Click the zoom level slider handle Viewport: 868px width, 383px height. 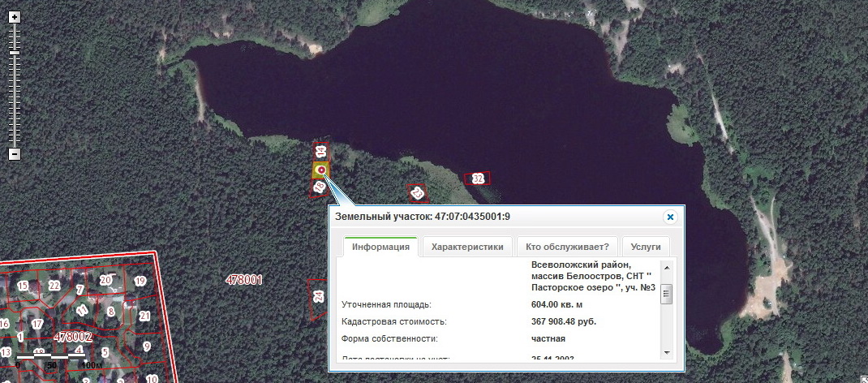tap(15, 53)
